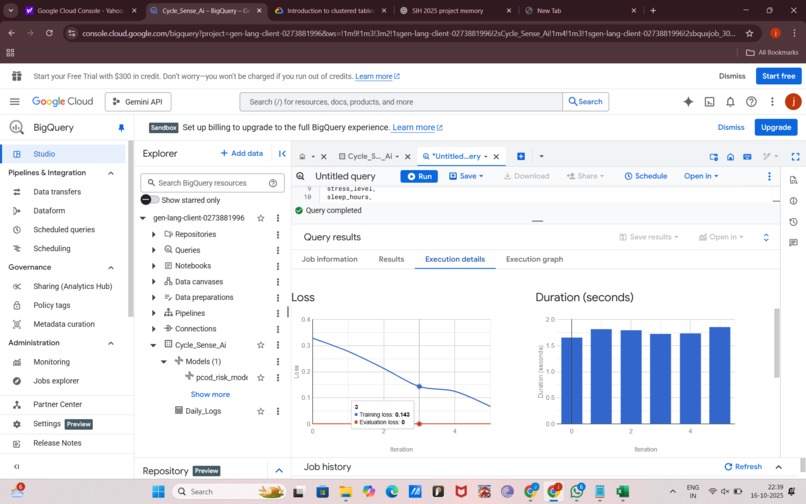Go to Scheduled queries

pos(63,230)
